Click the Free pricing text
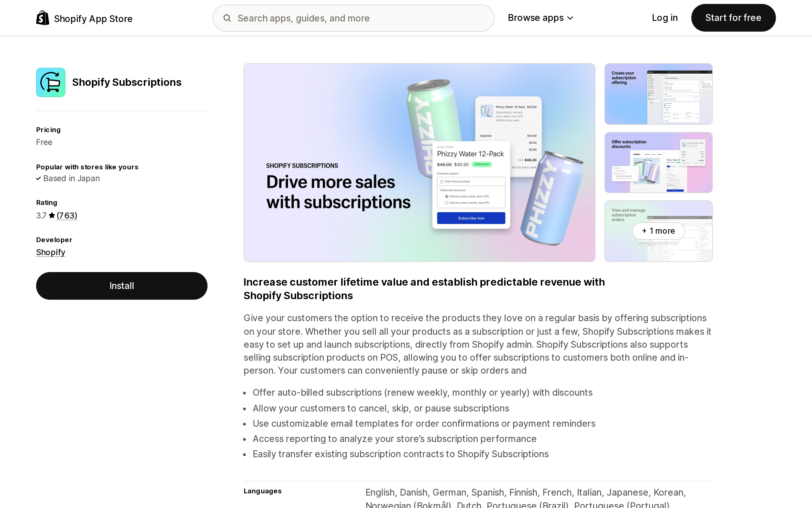Screen dimensions: 812x508 pos(44,143)
